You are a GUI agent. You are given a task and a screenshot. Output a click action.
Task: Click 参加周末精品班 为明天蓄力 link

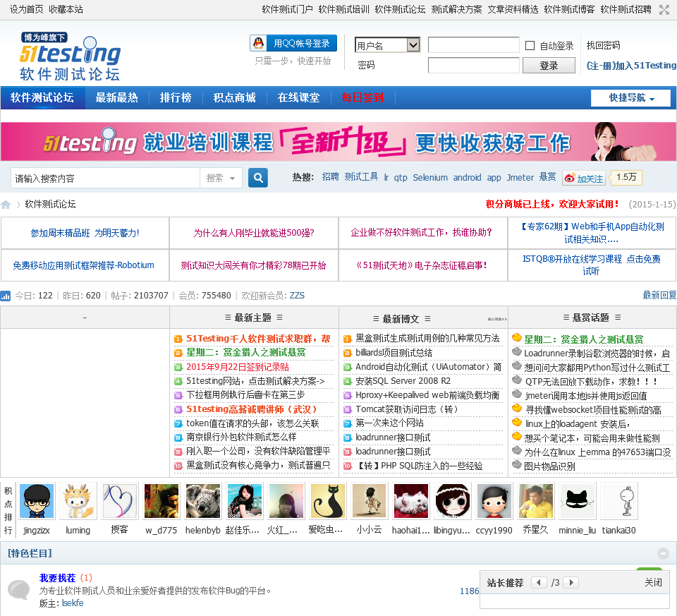point(85,233)
